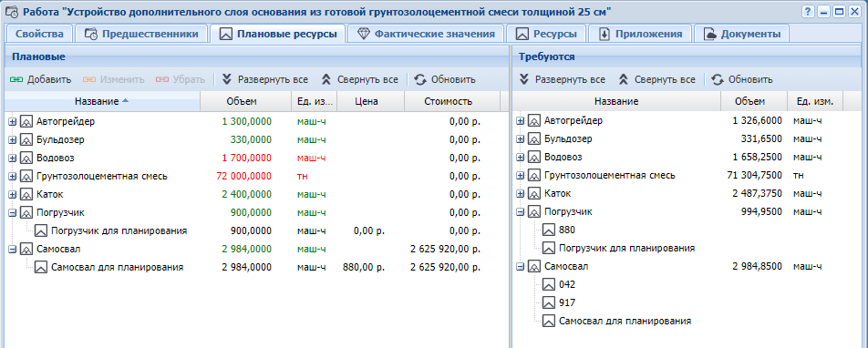Image resolution: width=868 pixels, height=348 pixels.
Task: Click the 2 984,8500 Самосвал volume
Action: click(758, 267)
